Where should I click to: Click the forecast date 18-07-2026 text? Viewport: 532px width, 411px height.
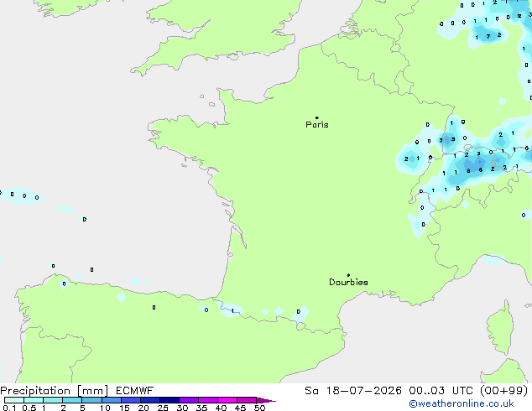(x=363, y=391)
